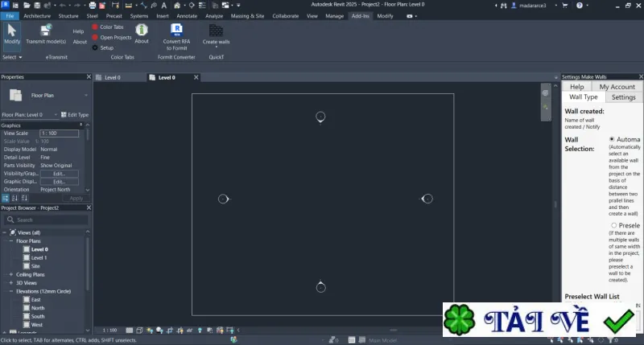644x345 pixels.
Task: Open the Orientation Project North dropdown
Action: pos(87,190)
